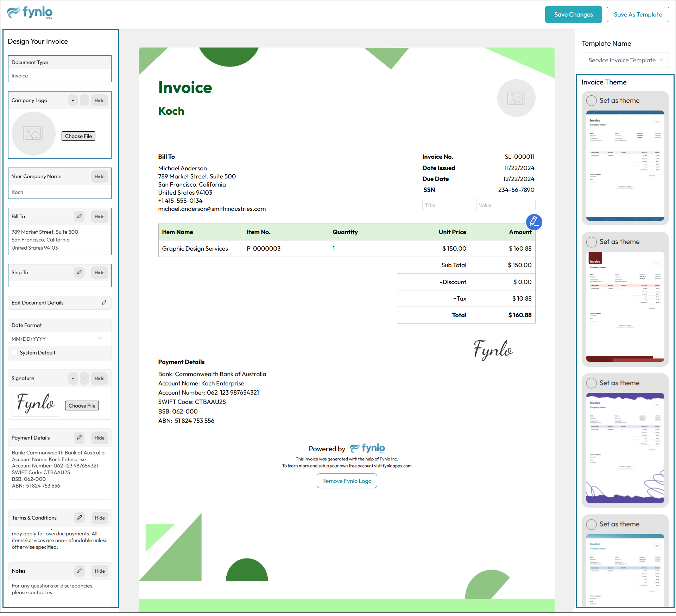Click Save Changes button
The height and width of the screenshot is (616, 676).
coord(574,14)
